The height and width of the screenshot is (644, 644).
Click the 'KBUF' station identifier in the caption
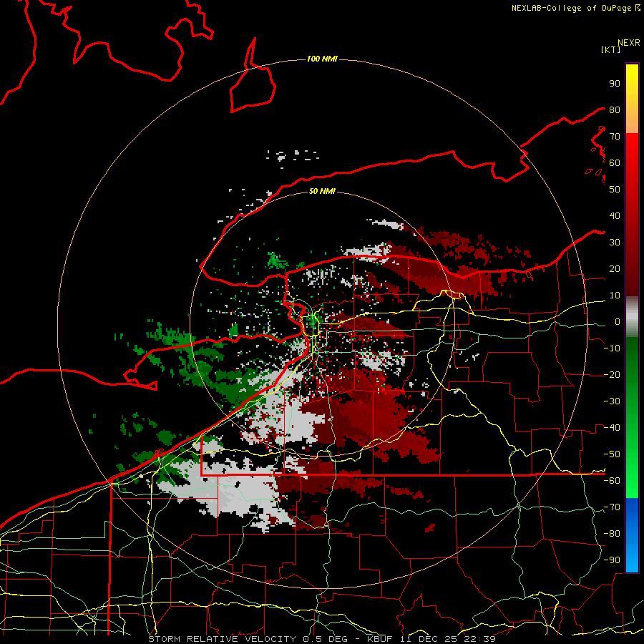pos(380,639)
